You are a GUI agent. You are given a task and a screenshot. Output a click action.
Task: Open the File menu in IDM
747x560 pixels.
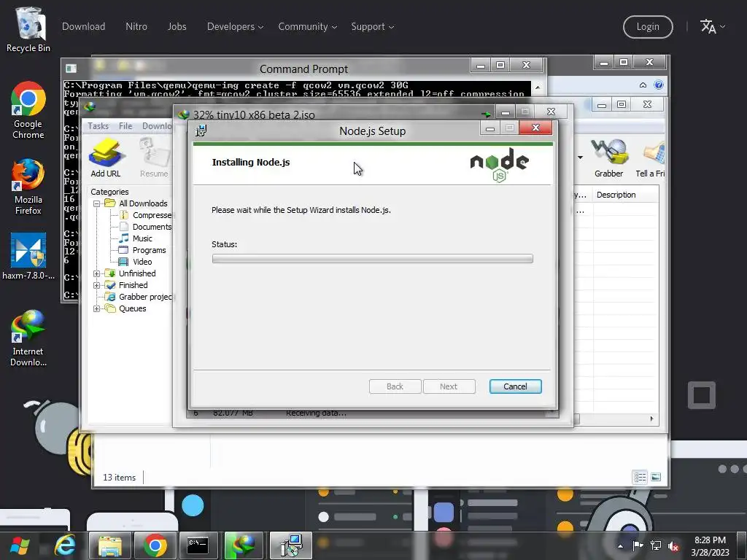[x=125, y=126]
